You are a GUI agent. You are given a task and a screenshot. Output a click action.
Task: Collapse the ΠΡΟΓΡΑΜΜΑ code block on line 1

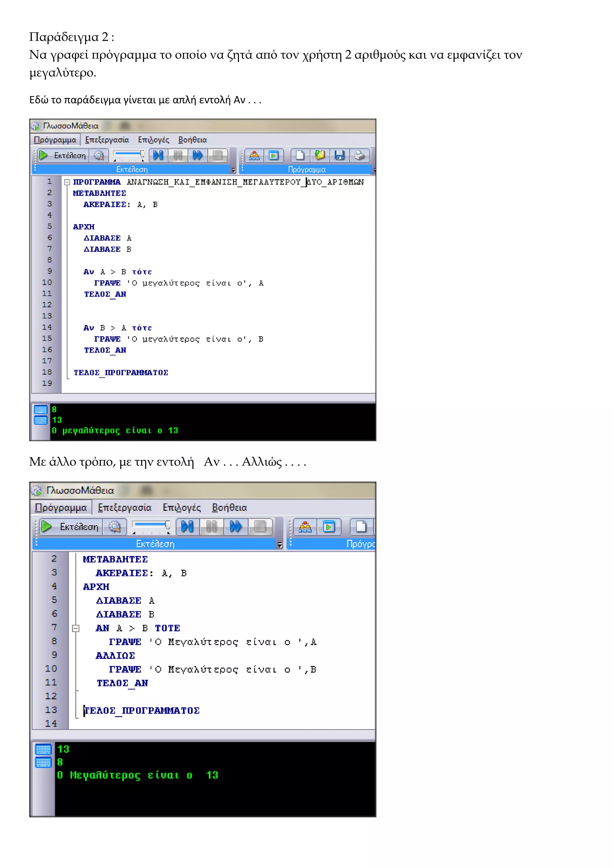[67, 182]
